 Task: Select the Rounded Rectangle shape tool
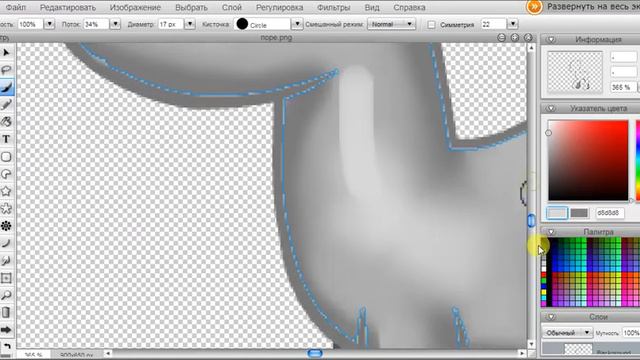[x=6, y=157]
